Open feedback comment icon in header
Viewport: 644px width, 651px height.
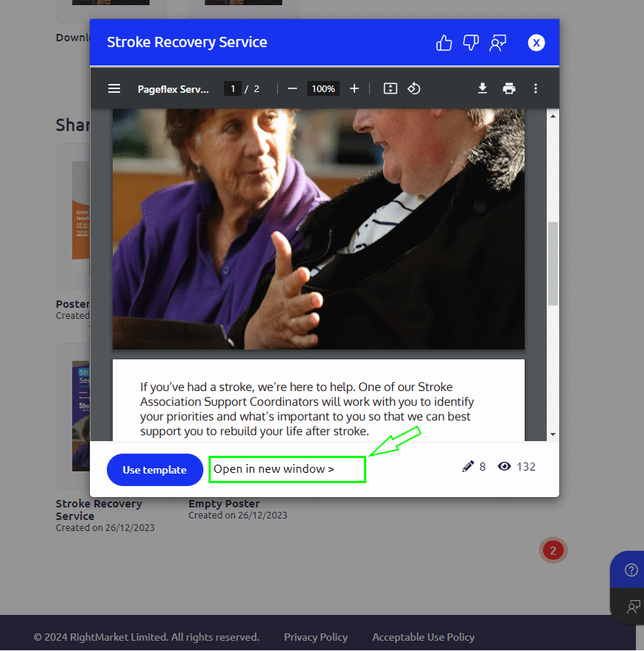tap(498, 43)
